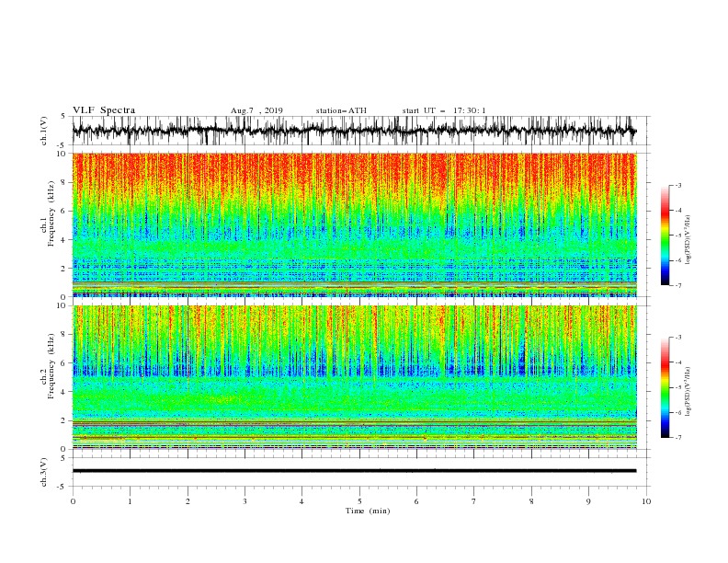Click time axis tick label "0"
728x563 pixels.
click(73, 501)
